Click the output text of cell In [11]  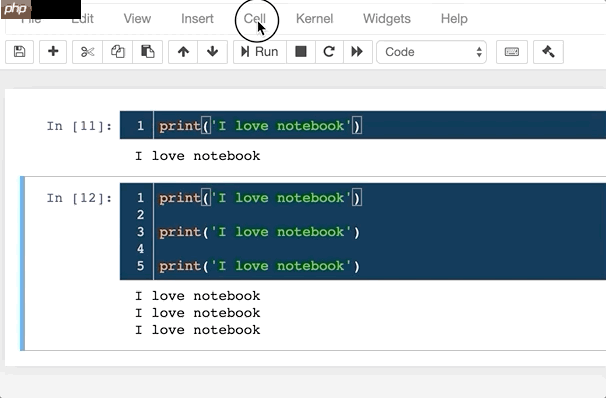coord(197,156)
